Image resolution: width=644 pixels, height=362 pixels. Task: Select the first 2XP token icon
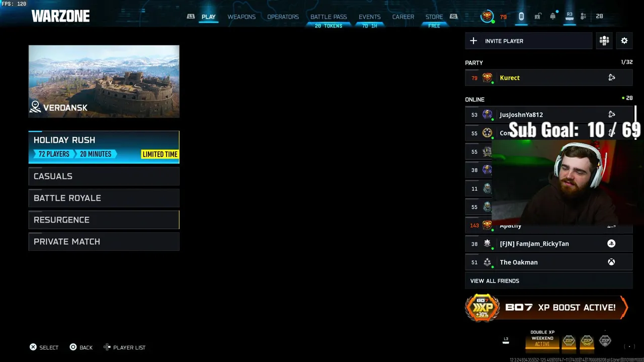[569, 341]
